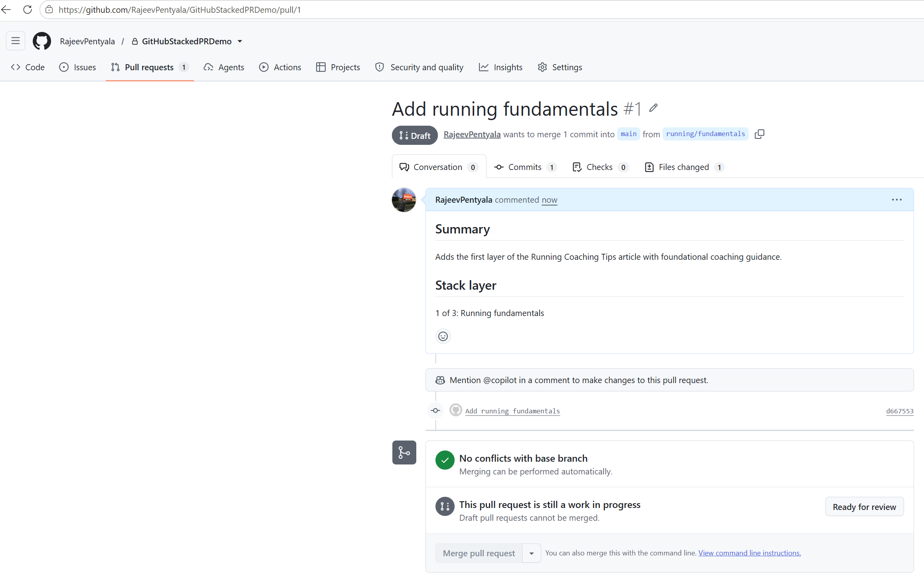Open View command line instructions link
924x577 pixels.
[749, 553]
